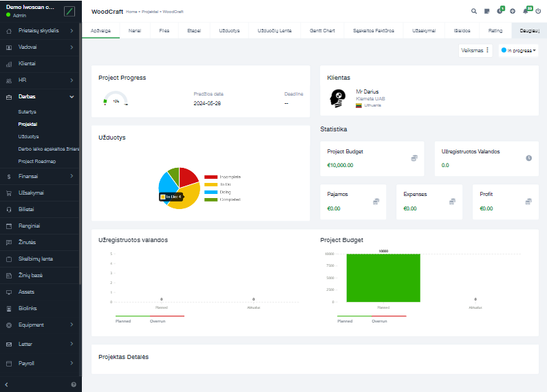Click the green Planned budget bar

pos(383,277)
